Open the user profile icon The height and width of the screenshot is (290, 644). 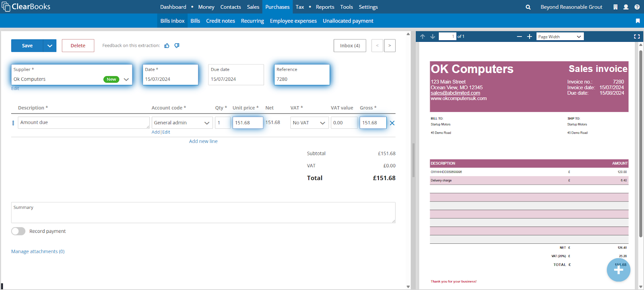626,7
